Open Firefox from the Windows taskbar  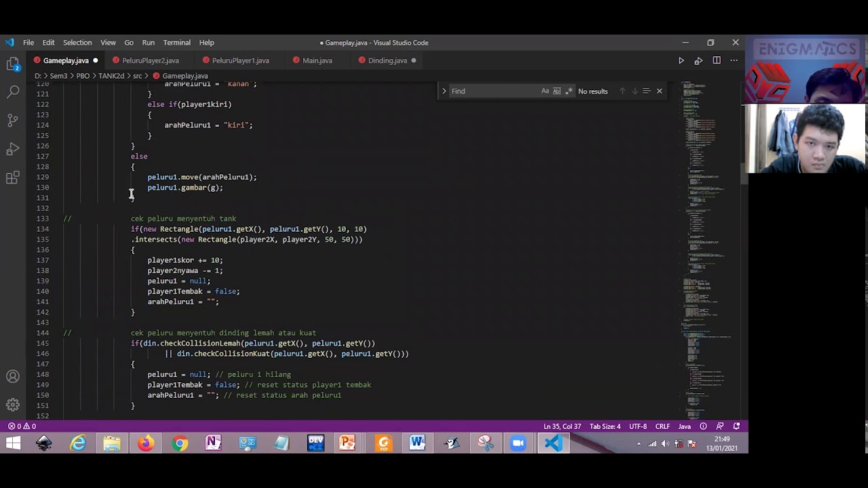click(x=146, y=443)
